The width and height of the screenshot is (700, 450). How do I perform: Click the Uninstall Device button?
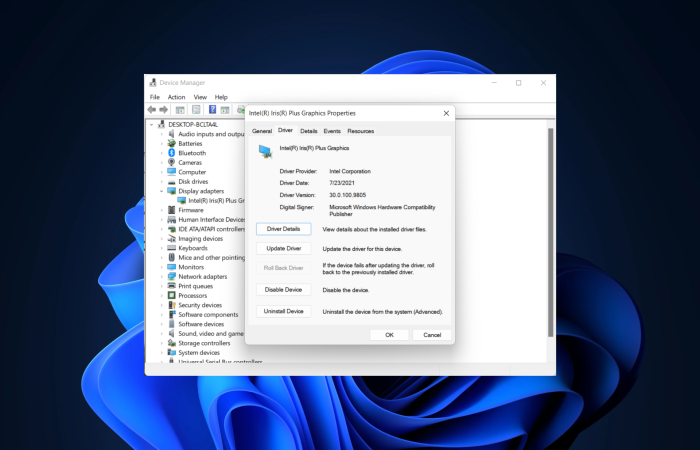click(283, 311)
